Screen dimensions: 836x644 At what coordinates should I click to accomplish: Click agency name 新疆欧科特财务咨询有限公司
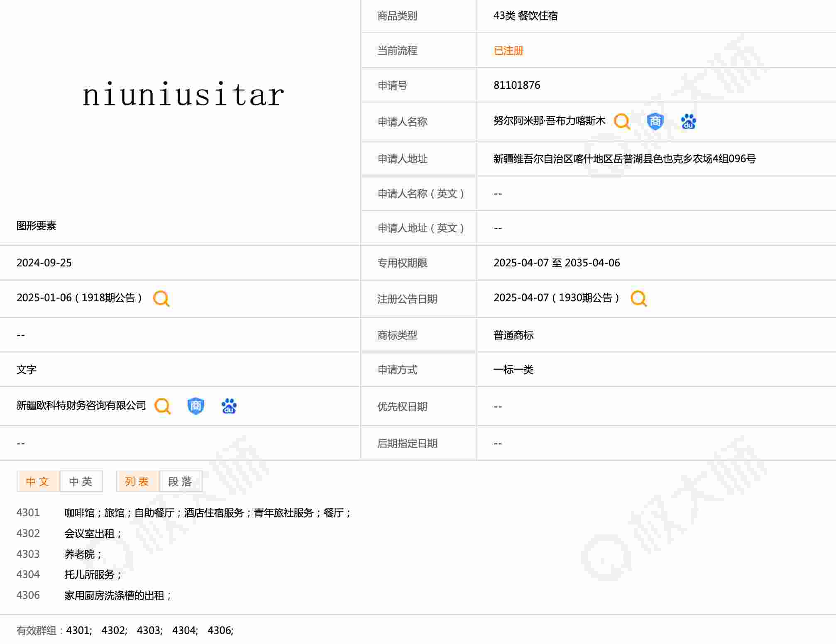click(81, 405)
